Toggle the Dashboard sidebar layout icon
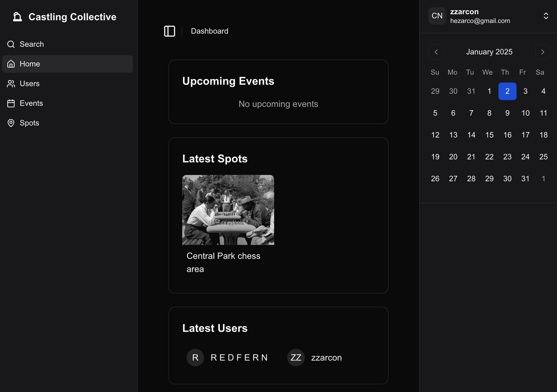This screenshot has width=557, height=392. tap(169, 31)
